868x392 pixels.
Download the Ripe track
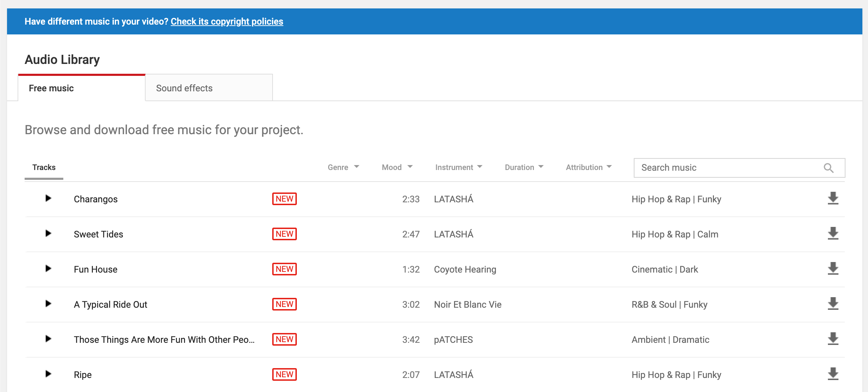(x=833, y=374)
